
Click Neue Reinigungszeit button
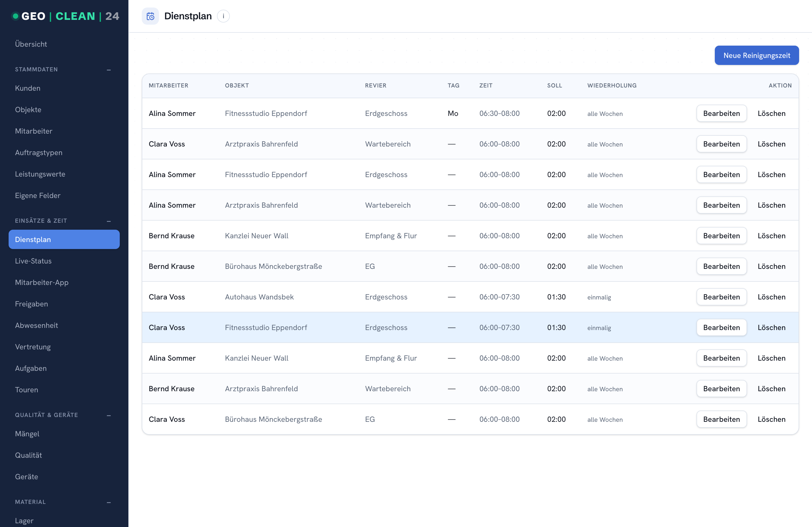(x=756, y=55)
